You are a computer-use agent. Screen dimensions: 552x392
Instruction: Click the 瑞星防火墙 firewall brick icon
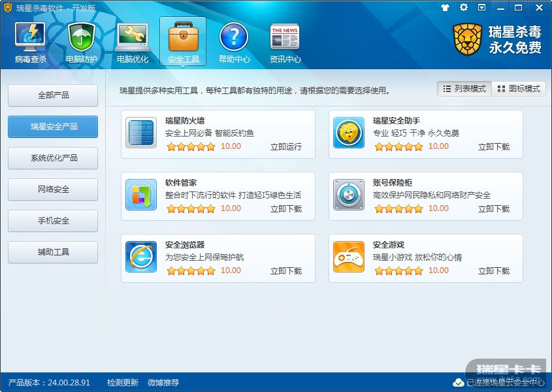141,133
